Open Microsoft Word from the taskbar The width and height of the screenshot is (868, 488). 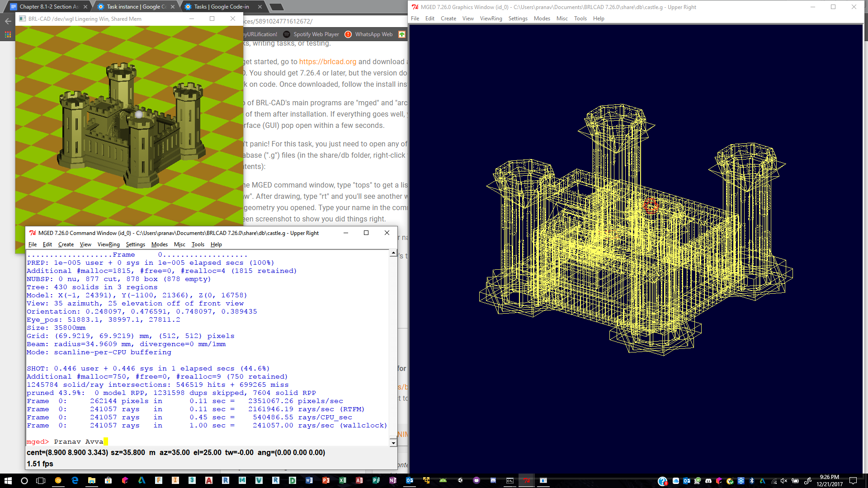309,480
